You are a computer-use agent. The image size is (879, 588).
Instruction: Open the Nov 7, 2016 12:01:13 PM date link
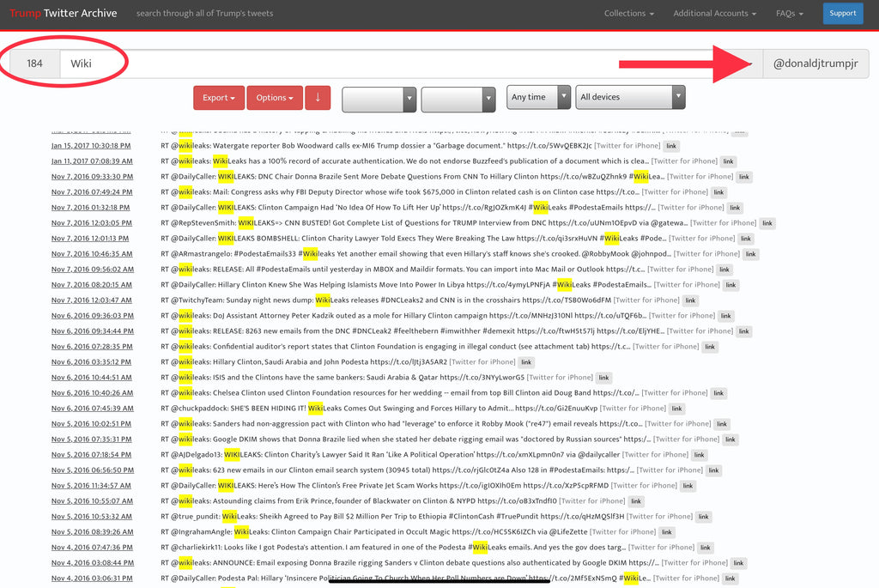point(89,239)
